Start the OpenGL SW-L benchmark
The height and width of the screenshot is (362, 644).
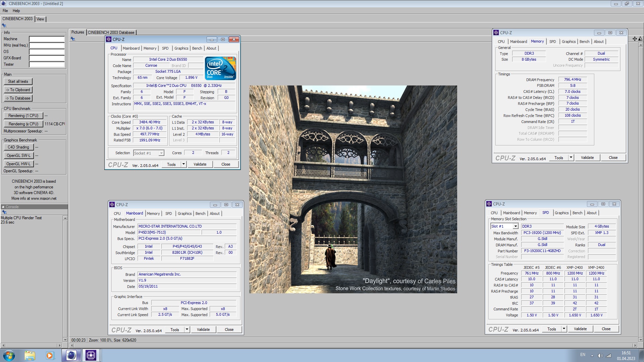[19, 156]
